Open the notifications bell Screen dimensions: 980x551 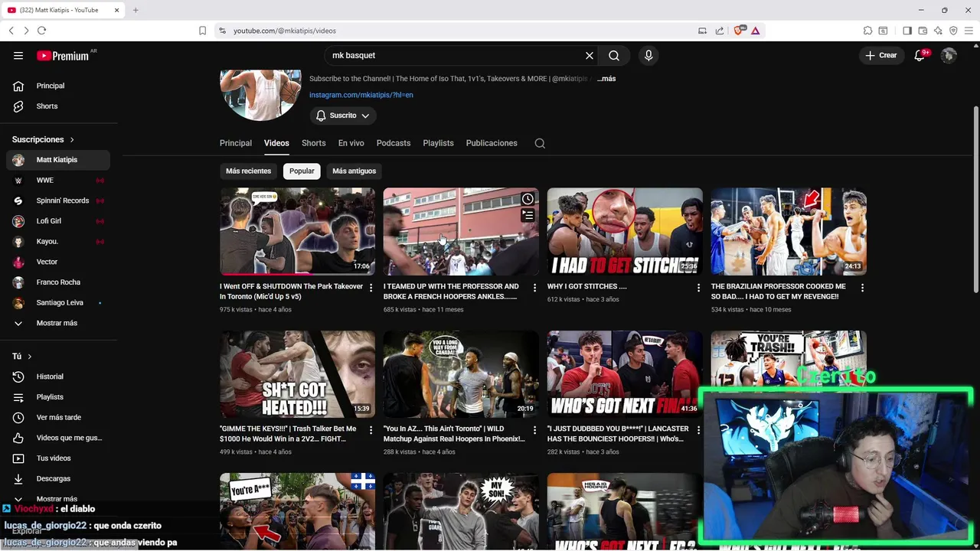coord(920,55)
